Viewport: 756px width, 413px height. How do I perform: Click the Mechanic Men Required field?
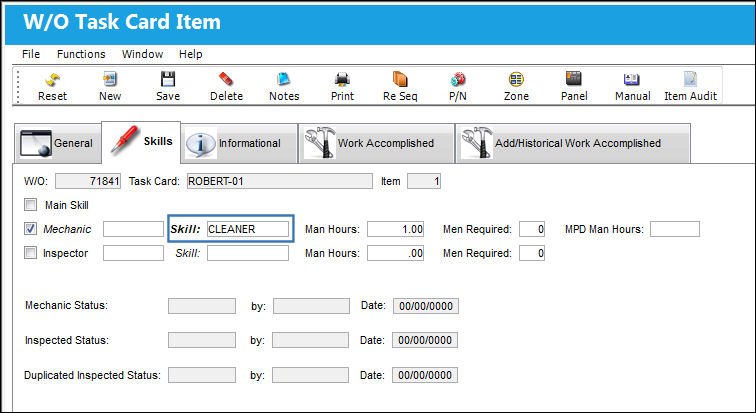(532, 229)
